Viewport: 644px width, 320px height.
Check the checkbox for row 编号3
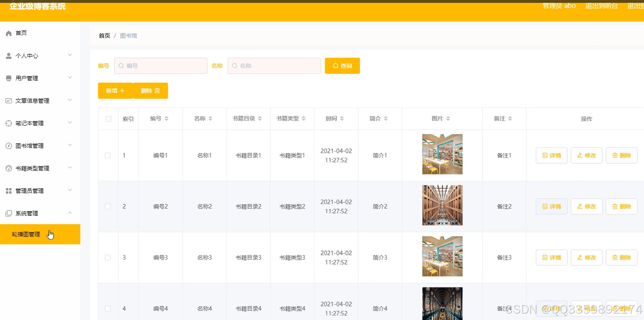pos(108,257)
